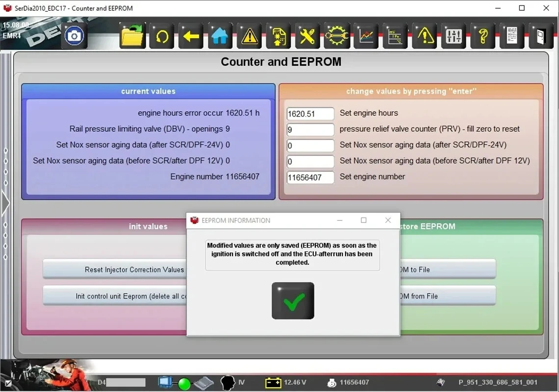The height and width of the screenshot is (392, 559).
Task: Close the EEPROM INFORMATION dialog
Action: 388,220
